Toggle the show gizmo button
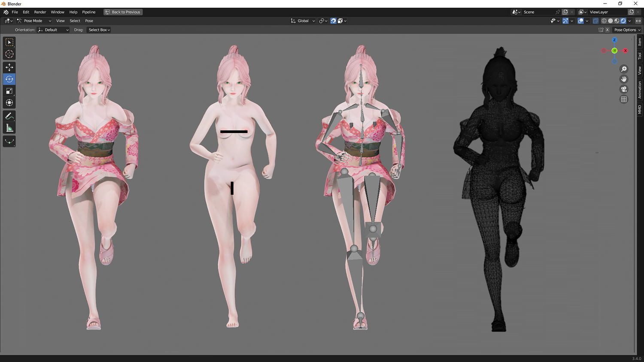644x362 pixels. tap(565, 21)
